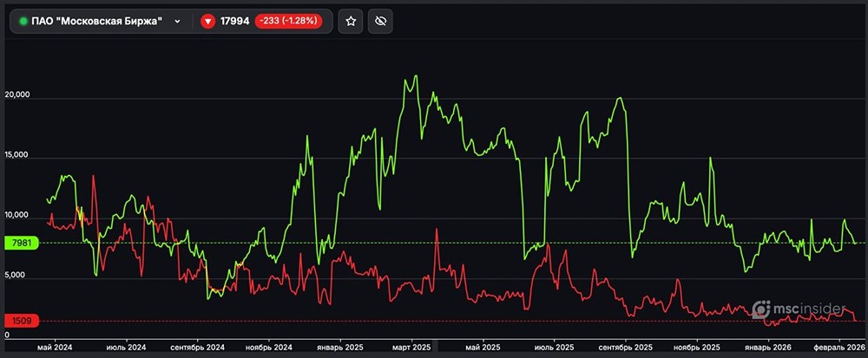This screenshot has height=358, width=868.
Task: Click the 5,000 y-axis label
Action: [x=15, y=275]
